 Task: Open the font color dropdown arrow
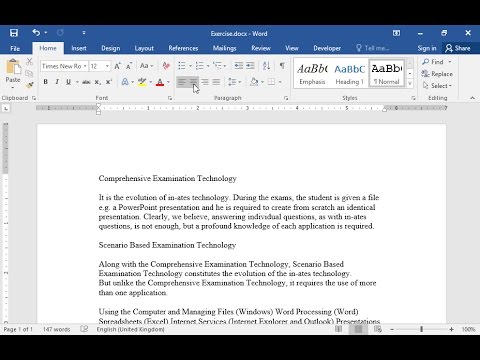point(168,82)
